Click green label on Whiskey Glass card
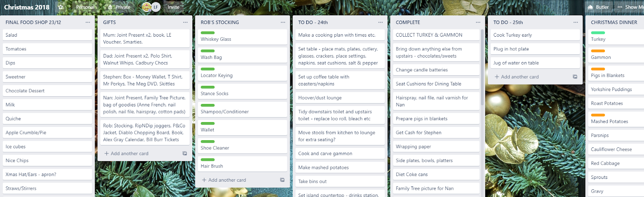The width and height of the screenshot is (644, 197). coord(208,33)
